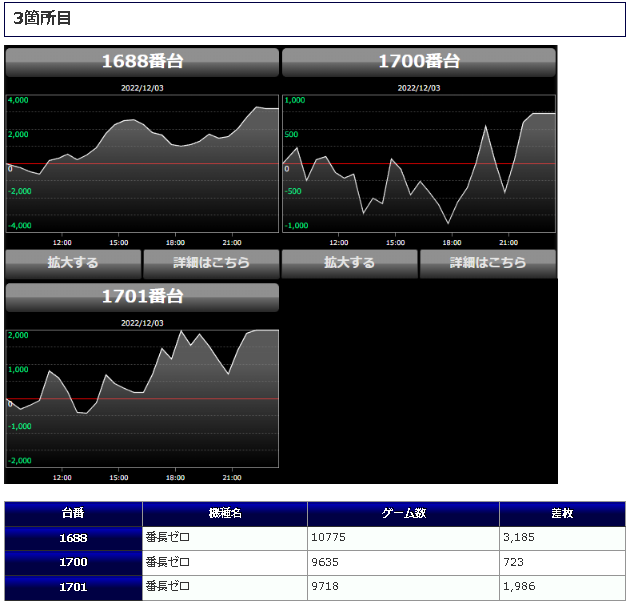The width and height of the screenshot is (630, 604).
Task: Click the 差枚 column header
Action: (562, 513)
